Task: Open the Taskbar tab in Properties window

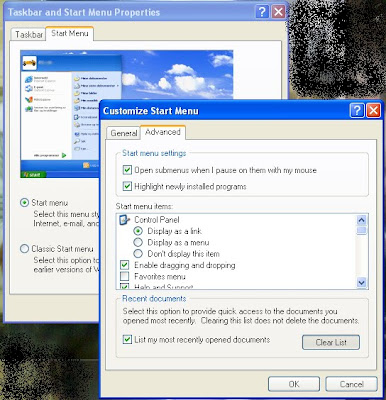Action: point(29,34)
